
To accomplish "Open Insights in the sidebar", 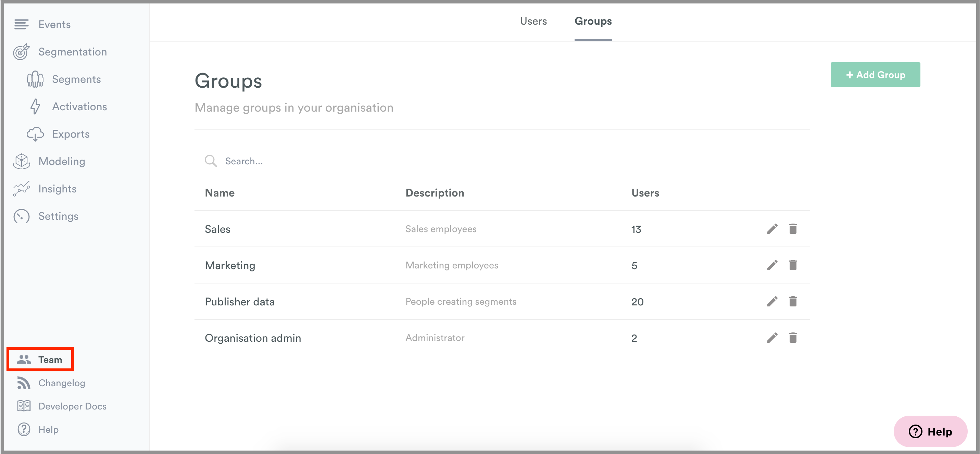I will (58, 189).
